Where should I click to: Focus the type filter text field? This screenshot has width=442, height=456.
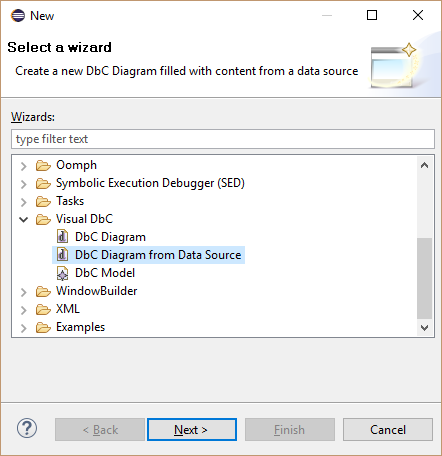pos(223,139)
